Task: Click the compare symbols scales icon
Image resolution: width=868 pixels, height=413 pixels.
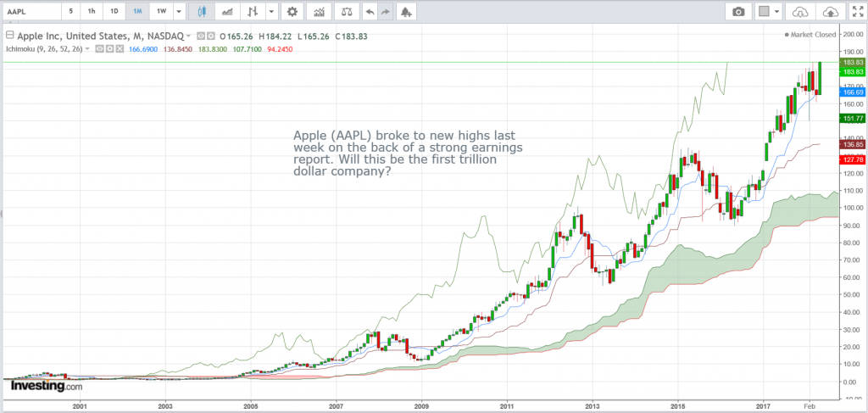Action: [347, 11]
